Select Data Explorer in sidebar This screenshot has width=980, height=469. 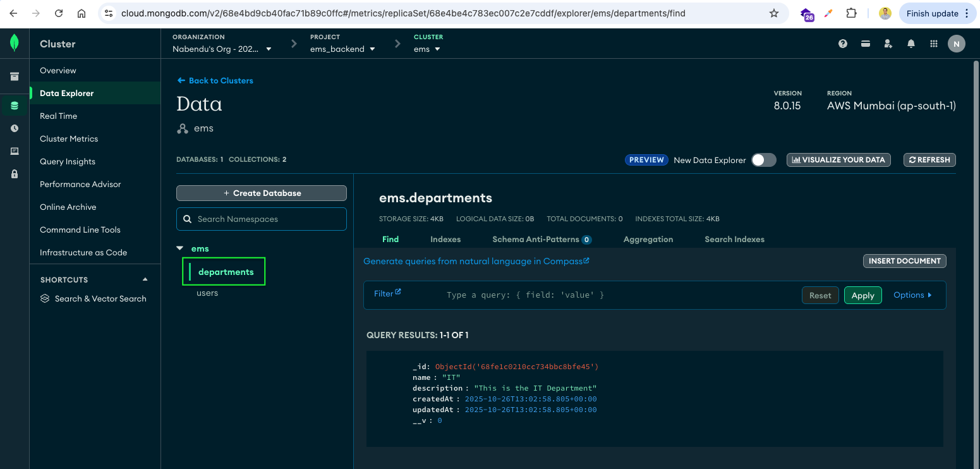point(95,93)
